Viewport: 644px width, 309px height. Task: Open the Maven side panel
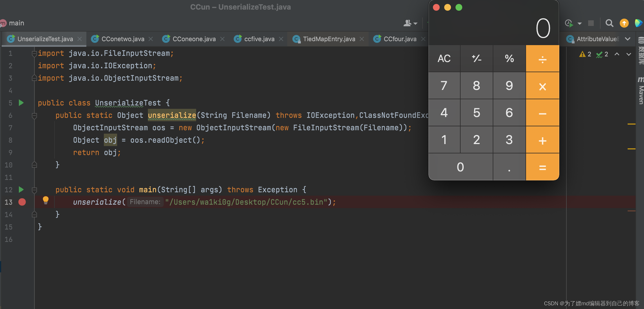coord(641,90)
